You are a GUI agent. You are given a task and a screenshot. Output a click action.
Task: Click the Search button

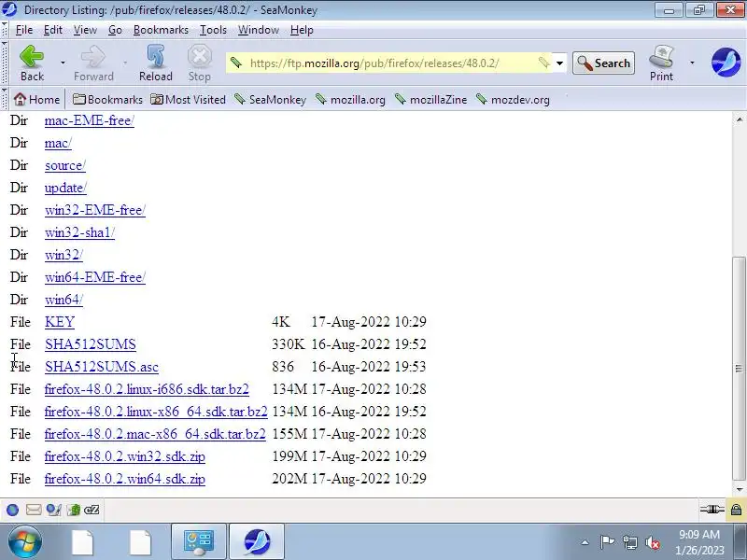[x=603, y=63]
